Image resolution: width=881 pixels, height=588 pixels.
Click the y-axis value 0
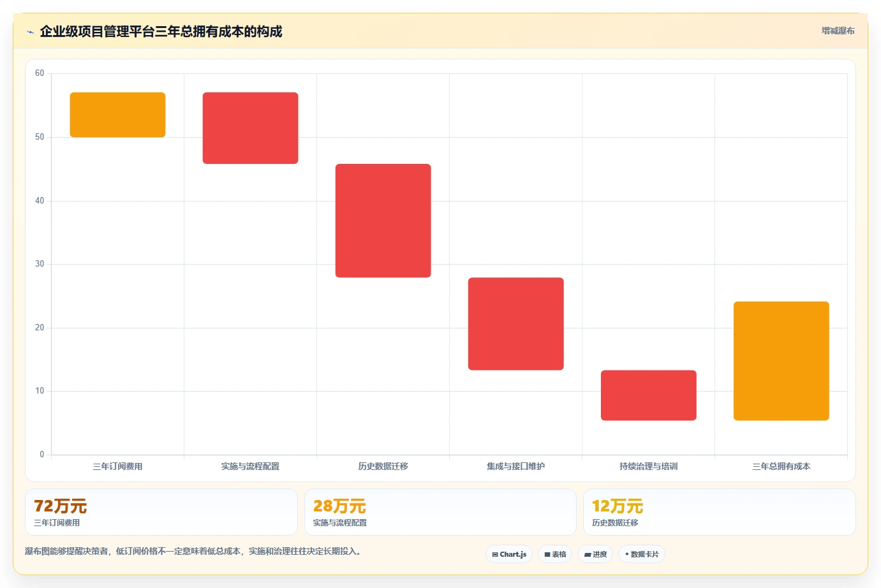42,455
